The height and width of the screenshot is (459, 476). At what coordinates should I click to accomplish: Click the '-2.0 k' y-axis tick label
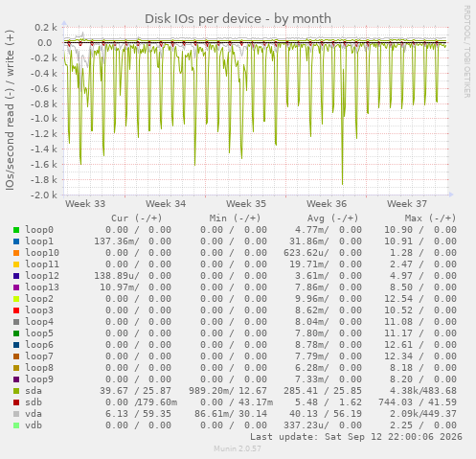click(44, 195)
